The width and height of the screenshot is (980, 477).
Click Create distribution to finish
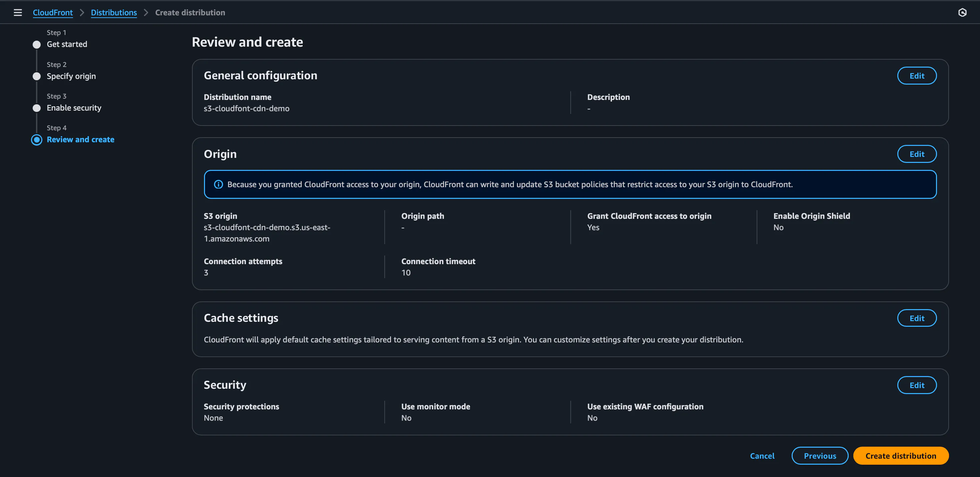point(900,456)
